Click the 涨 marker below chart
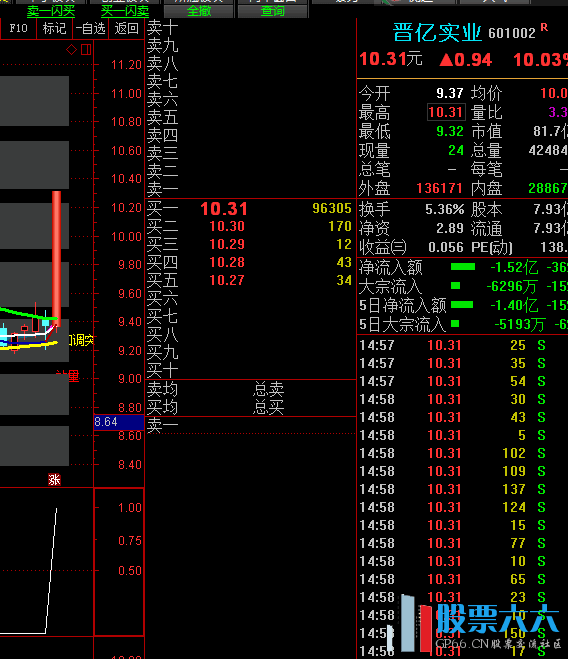Screen dimensions: 568x659 (x=54, y=480)
